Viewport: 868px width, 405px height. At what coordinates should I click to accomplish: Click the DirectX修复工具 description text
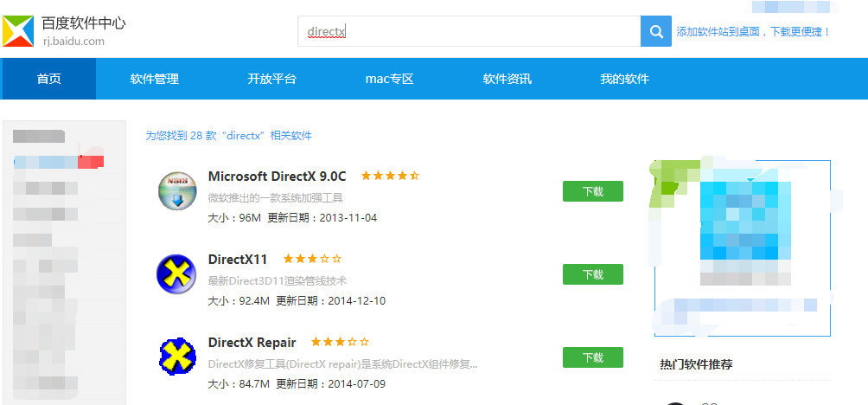342,364
